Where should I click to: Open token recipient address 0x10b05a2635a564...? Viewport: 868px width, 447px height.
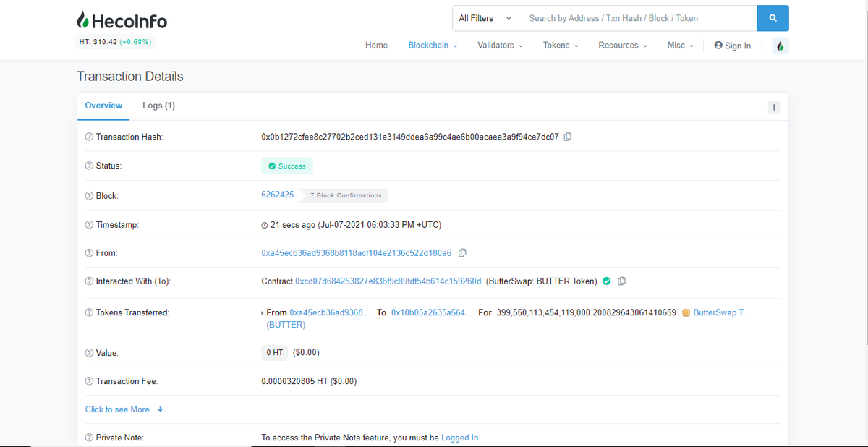(x=433, y=312)
